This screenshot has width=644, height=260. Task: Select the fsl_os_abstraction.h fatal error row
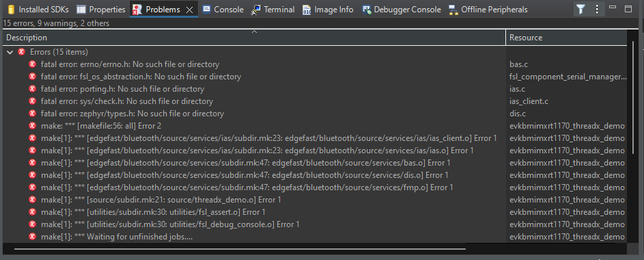pos(315,77)
